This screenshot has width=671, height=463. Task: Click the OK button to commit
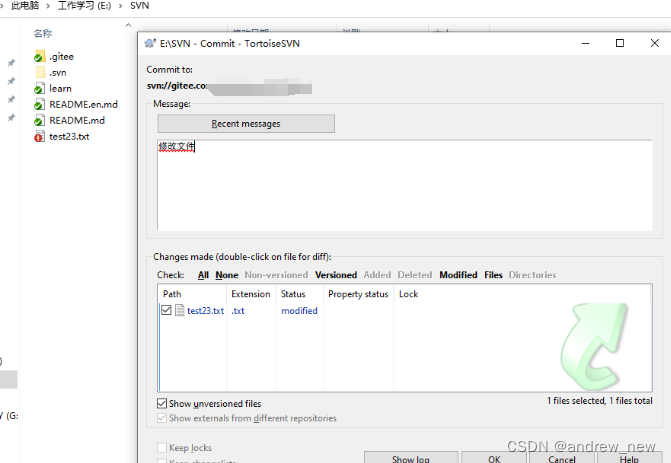pyautogui.click(x=494, y=458)
